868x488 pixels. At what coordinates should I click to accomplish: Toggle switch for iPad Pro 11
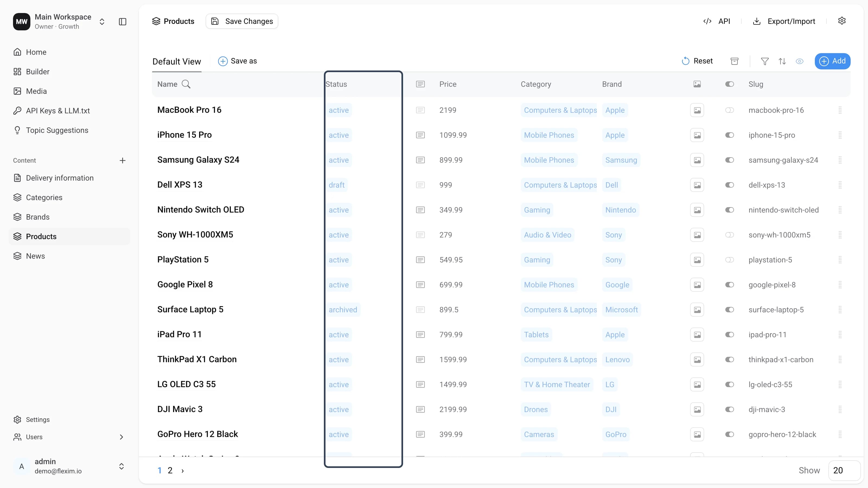pos(729,335)
